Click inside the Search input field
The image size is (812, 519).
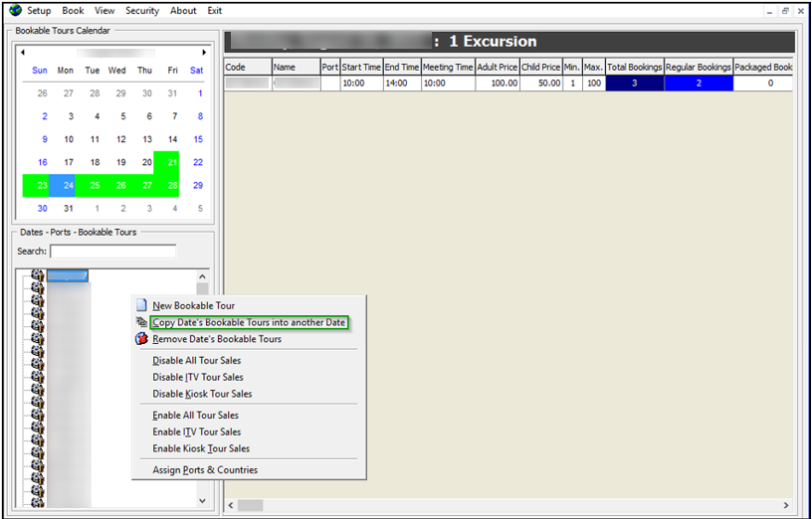[x=112, y=252]
